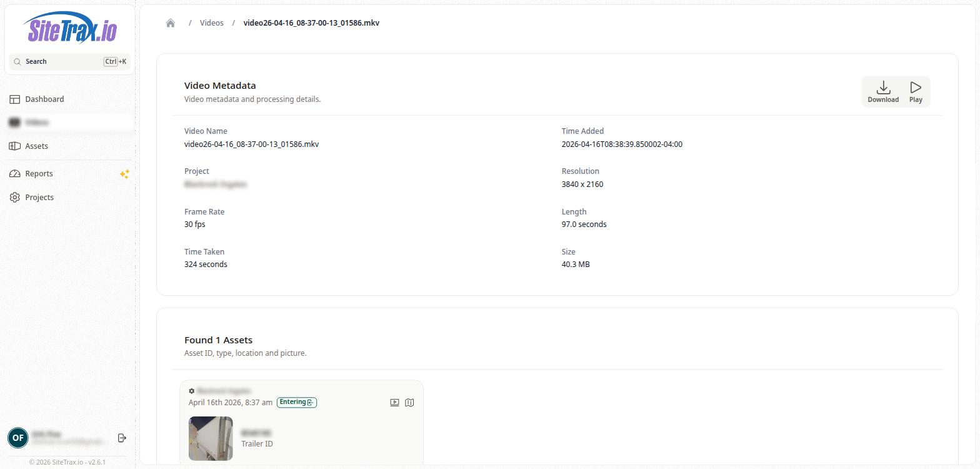Image resolution: width=980 pixels, height=469 pixels.
Task: Open the trailer asset thumbnail
Action: click(211, 438)
